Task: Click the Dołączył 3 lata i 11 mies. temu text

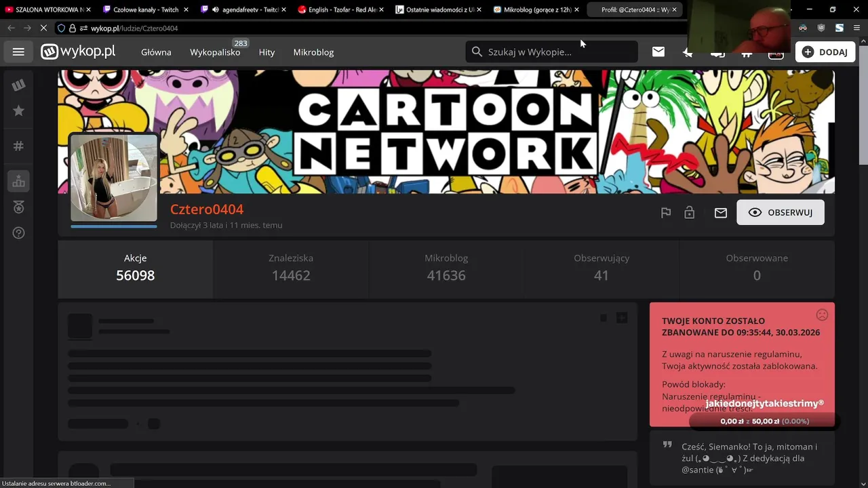Action: click(226, 225)
